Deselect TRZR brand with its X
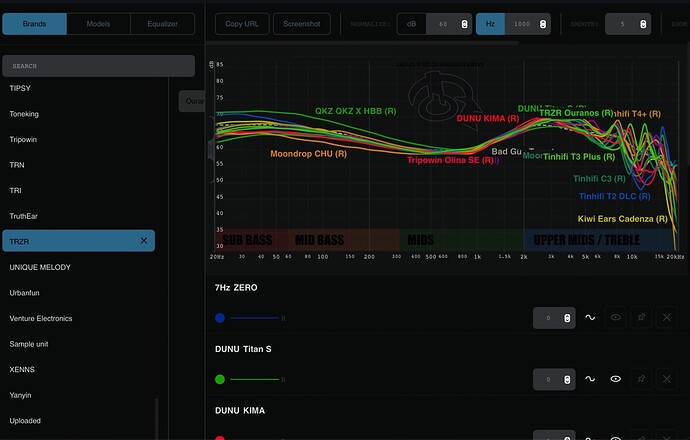 tap(144, 241)
